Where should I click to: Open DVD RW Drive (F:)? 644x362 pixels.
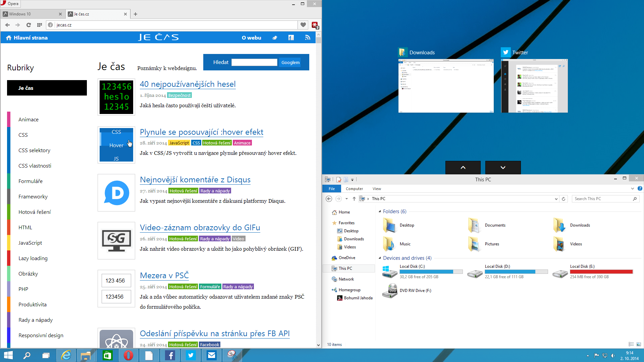(x=407, y=291)
